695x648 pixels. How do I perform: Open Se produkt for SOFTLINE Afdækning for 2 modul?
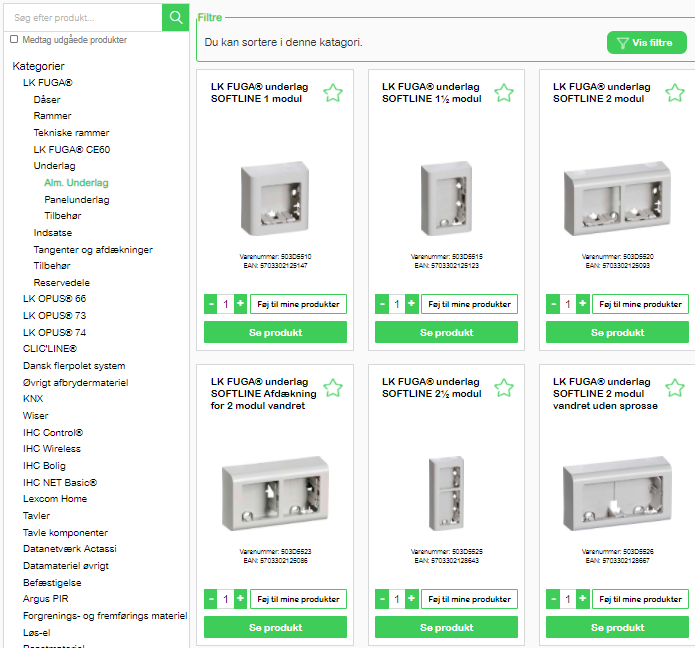coord(275,627)
